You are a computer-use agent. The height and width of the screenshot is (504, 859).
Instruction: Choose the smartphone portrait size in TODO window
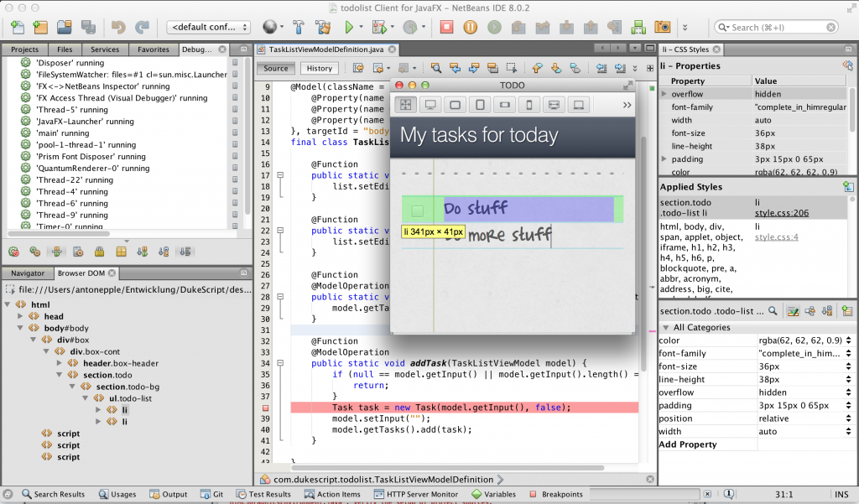click(x=529, y=105)
